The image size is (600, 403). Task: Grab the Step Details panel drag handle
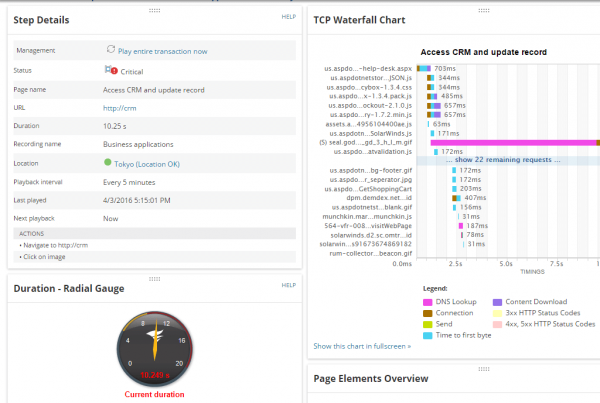coord(154,10)
